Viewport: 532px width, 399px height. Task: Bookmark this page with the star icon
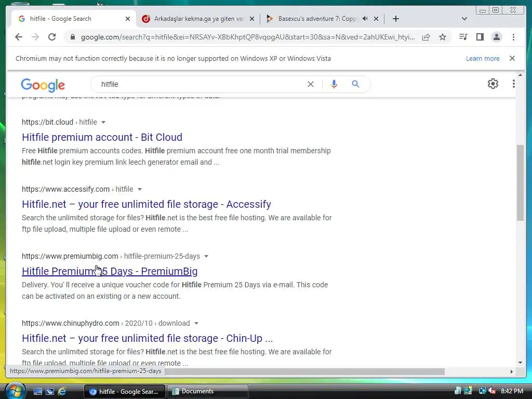(x=443, y=37)
